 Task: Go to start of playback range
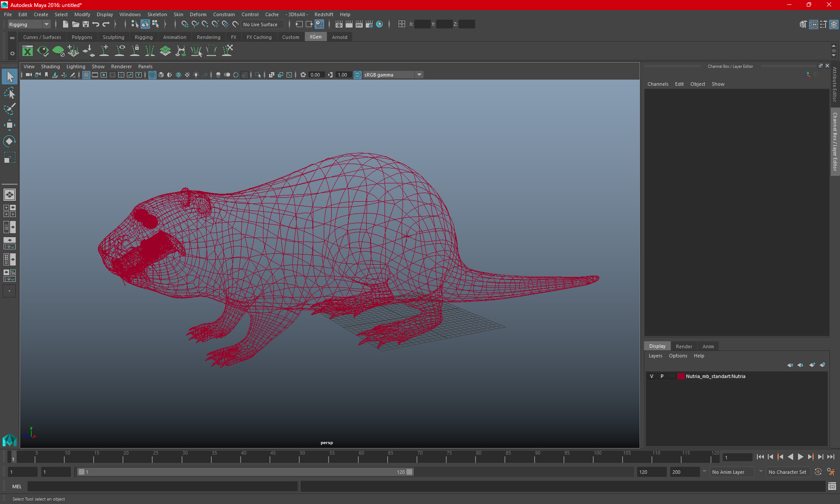pos(760,457)
